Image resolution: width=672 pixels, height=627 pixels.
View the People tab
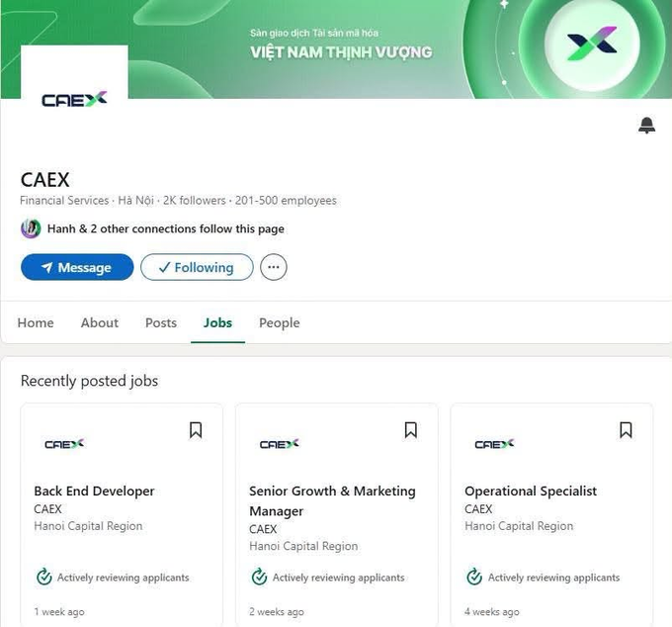pyautogui.click(x=280, y=322)
